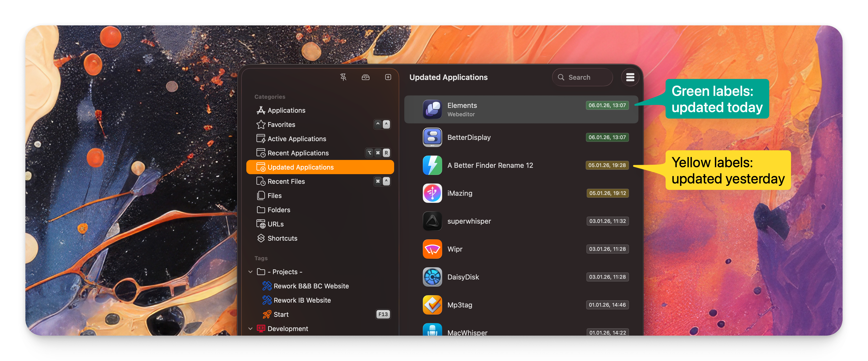The width and height of the screenshot is (868, 361).
Task: Open the hamburger menu
Action: (630, 77)
